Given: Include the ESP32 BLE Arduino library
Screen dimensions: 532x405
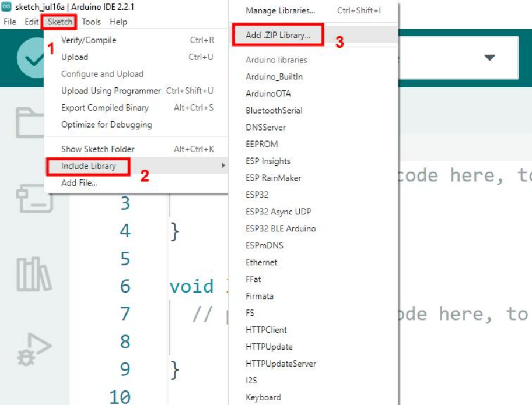Looking at the screenshot, I should pos(281,228).
